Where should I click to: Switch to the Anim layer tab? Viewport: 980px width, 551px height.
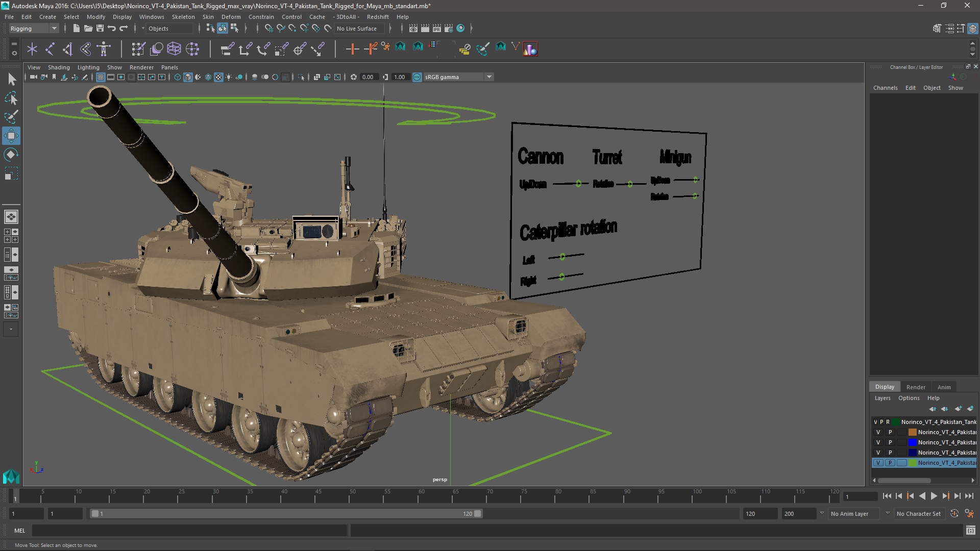[944, 387]
